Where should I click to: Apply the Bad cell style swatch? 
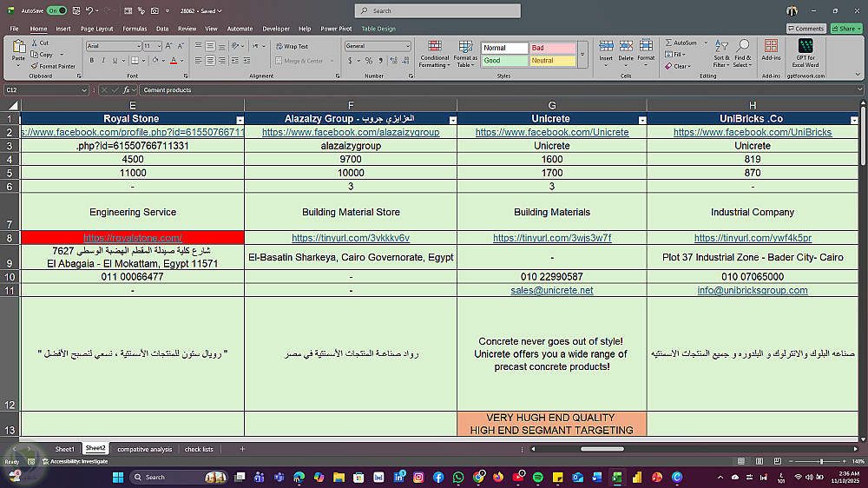(552, 48)
